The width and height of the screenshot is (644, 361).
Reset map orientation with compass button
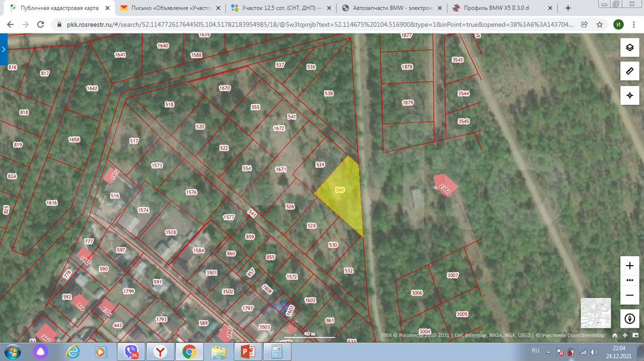pos(629,319)
